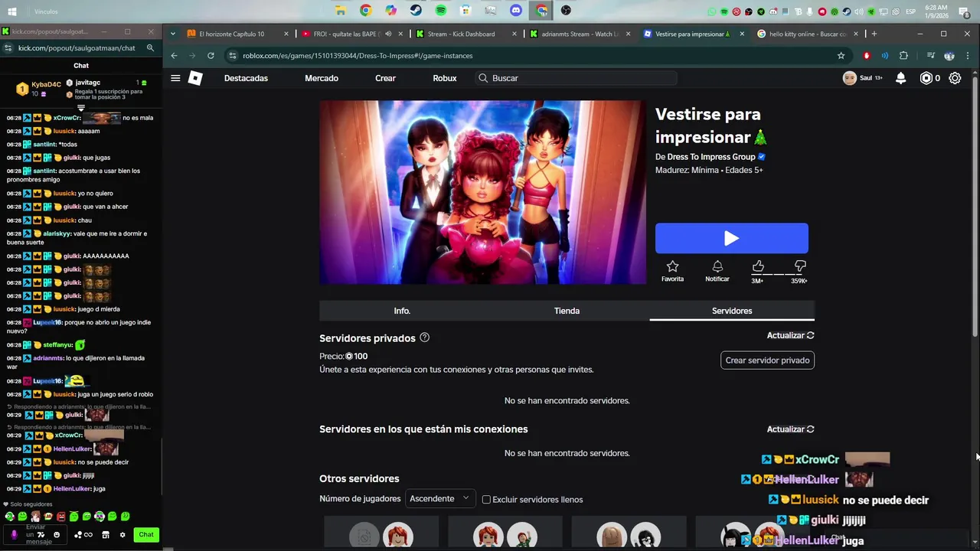Click the blue Play button
The height and width of the screenshot is (551, 980).
(x=731, y=238)
